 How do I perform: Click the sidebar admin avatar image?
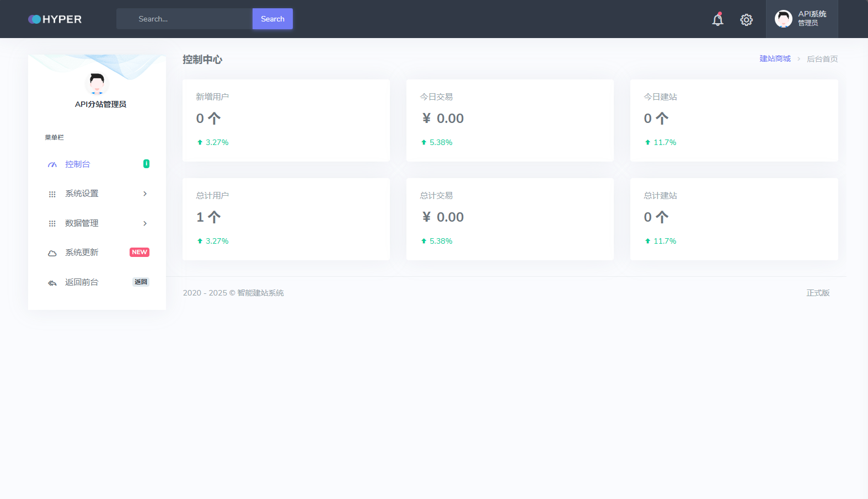tap(97, 84)
